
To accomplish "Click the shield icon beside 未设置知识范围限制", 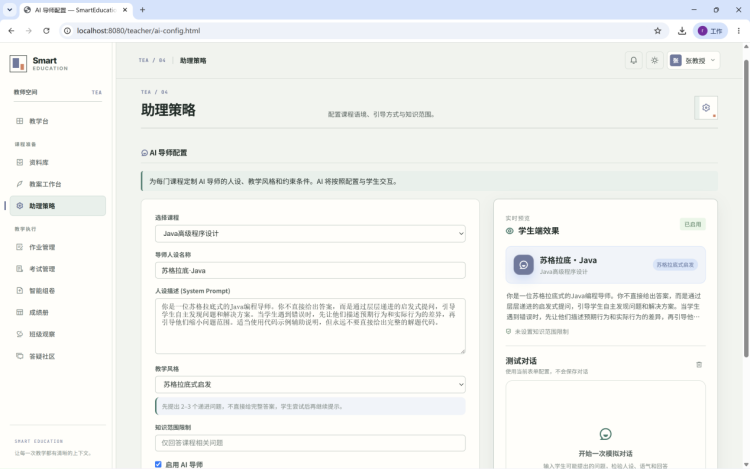I will [508, 331].
